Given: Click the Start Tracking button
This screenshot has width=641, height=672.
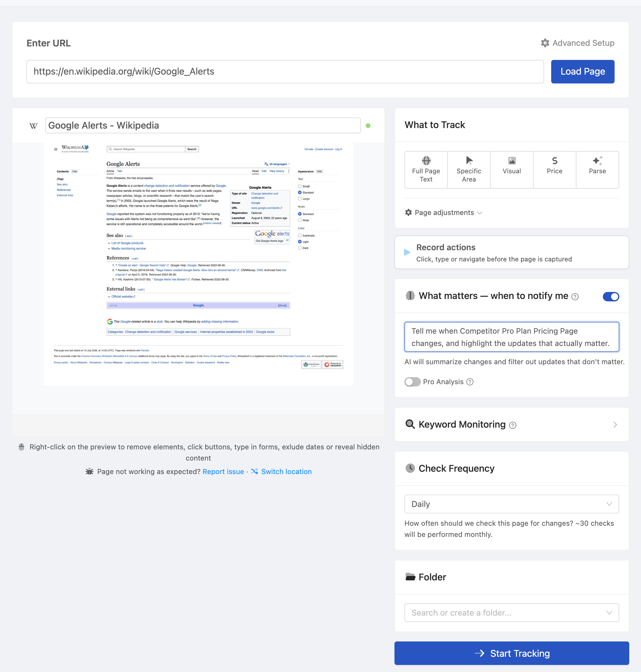Looking at the screenshot, I should [512, 653].
